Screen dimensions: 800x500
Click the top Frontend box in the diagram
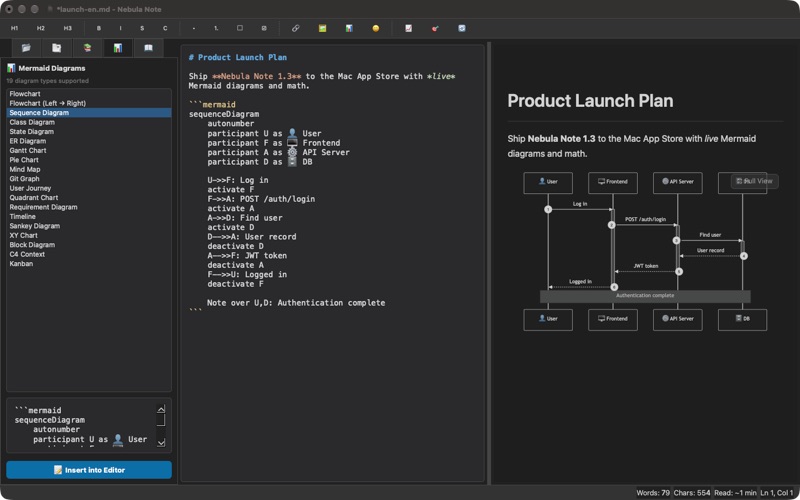(613, 182)
